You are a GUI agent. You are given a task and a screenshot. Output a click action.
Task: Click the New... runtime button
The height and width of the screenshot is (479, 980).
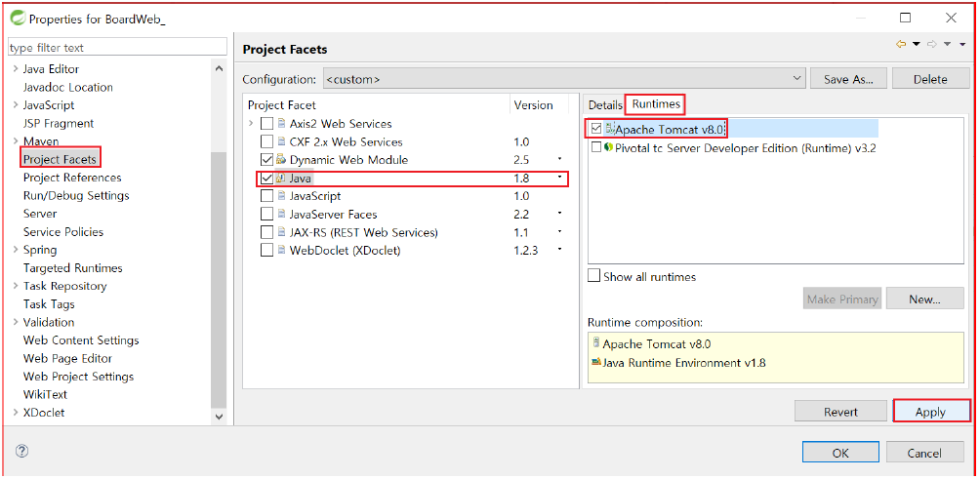924,299
